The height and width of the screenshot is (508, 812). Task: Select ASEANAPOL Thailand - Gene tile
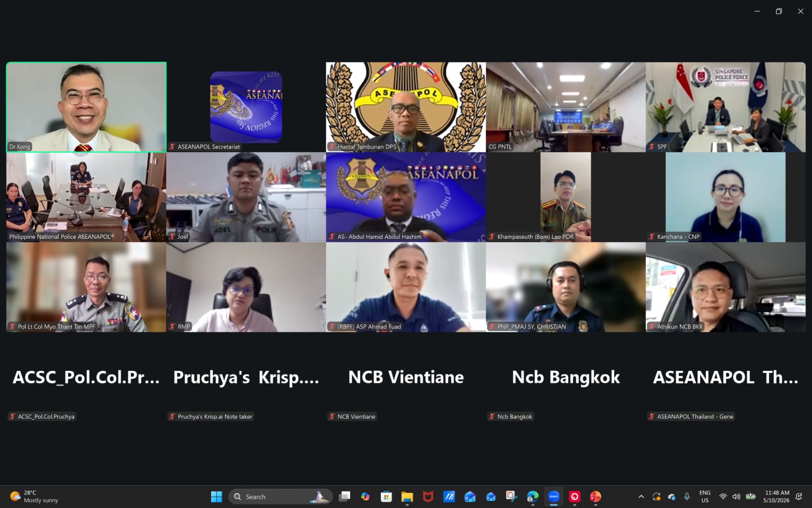(726, 377)
